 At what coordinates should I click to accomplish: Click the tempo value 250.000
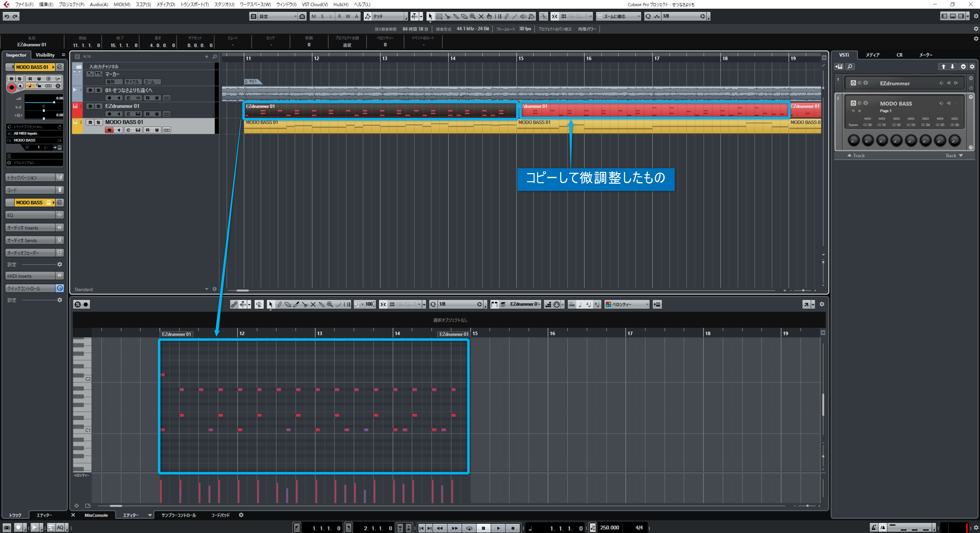tap(609, 528)
